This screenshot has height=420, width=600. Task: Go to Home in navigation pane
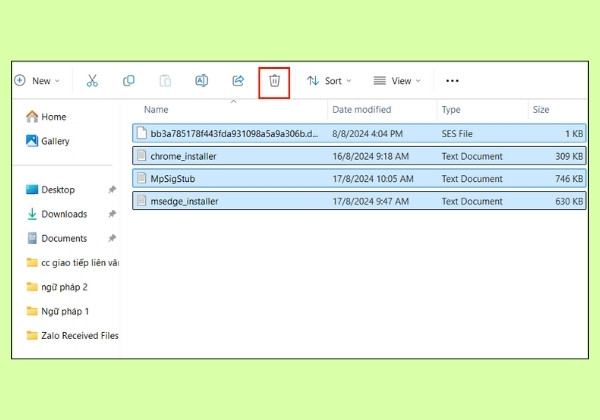click(x=46, y=117)
